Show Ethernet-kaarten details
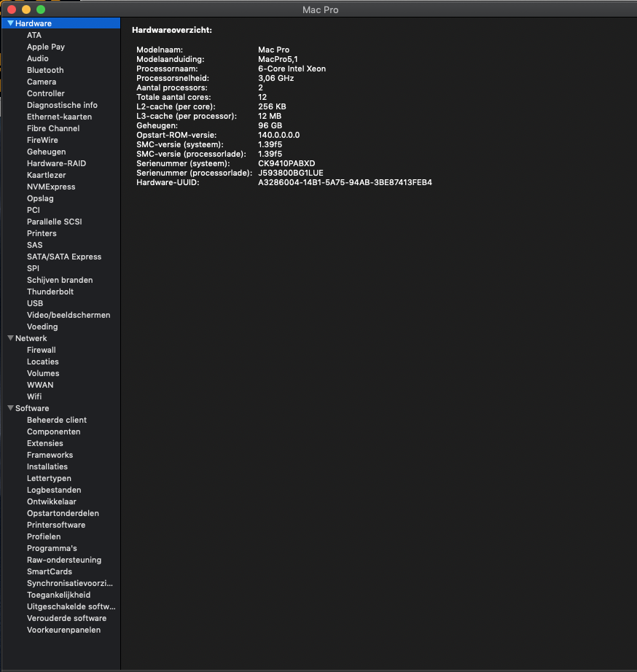Image resolution: width=637 pixels, height=672 pixels. pyautogui.click(x=59, y=117)
